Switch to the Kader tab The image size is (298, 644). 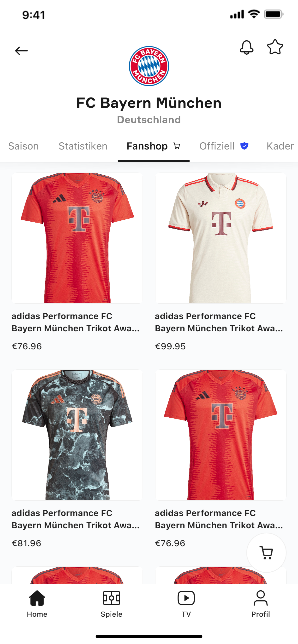click(x=280, y=146)
